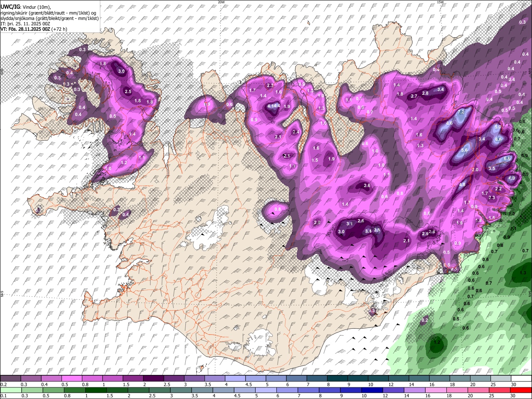The height and width of the screenshot is (399, 532).
Task: Click the 15W longitude label
Action: click(x=440, y=2)
